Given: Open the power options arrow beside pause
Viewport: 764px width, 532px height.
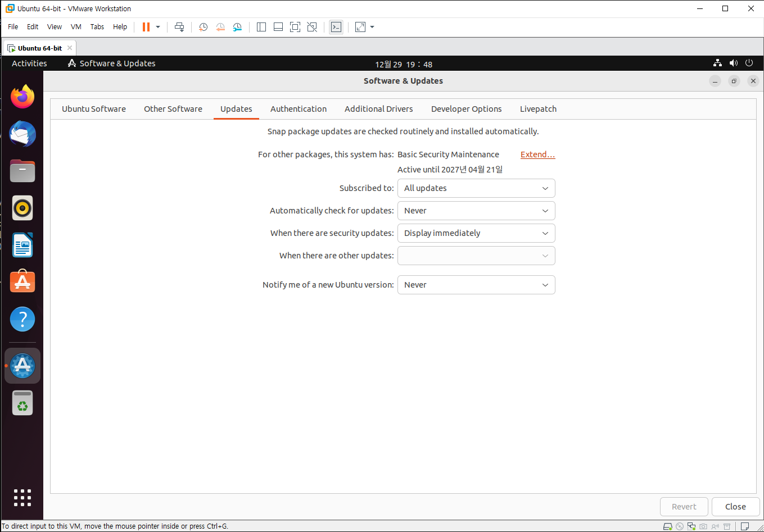Looking at the screenshot, I should click(158, 27).
